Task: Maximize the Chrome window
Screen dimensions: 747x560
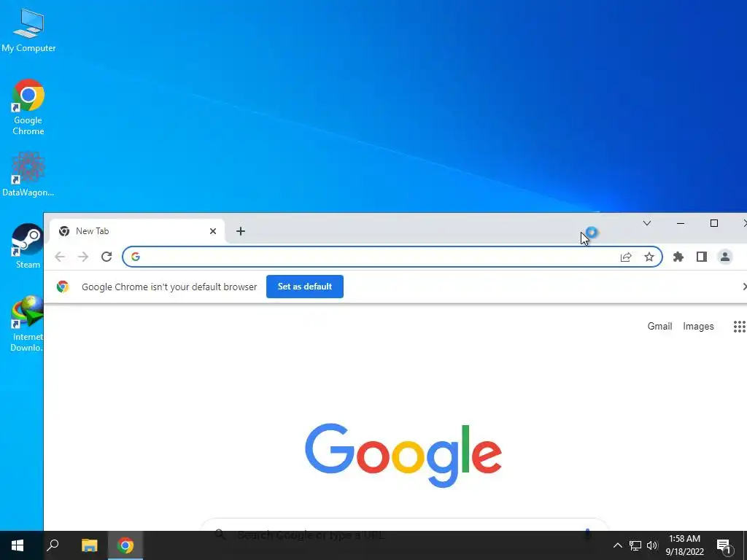Action: pos(713,223)
